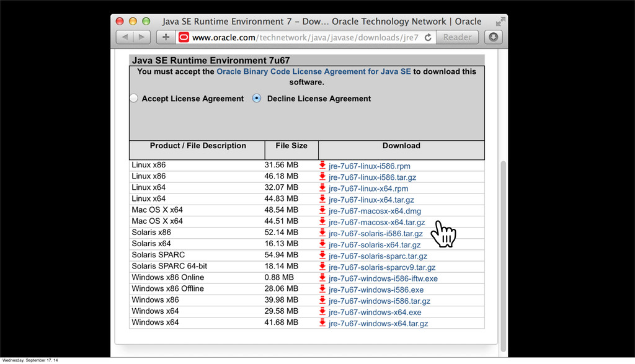
Task: Click the page's vertical scrollbar thumb
Action: click(x=504, y=248)
